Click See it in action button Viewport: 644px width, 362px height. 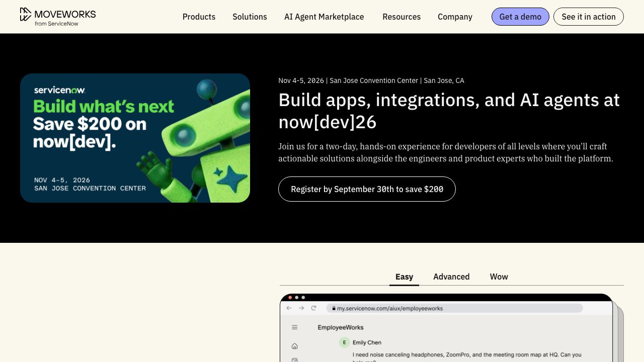[589, 17]
